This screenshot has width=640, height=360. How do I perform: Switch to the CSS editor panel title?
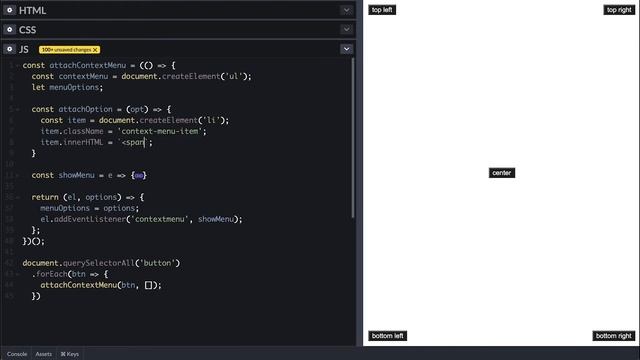[x=27, y=30]
